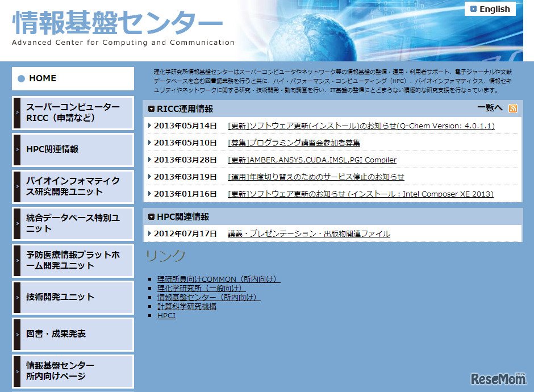Expand the arrow beside the 2012年07月17日 entry
The width and height of the screenshot is (534, 392).
150,233
